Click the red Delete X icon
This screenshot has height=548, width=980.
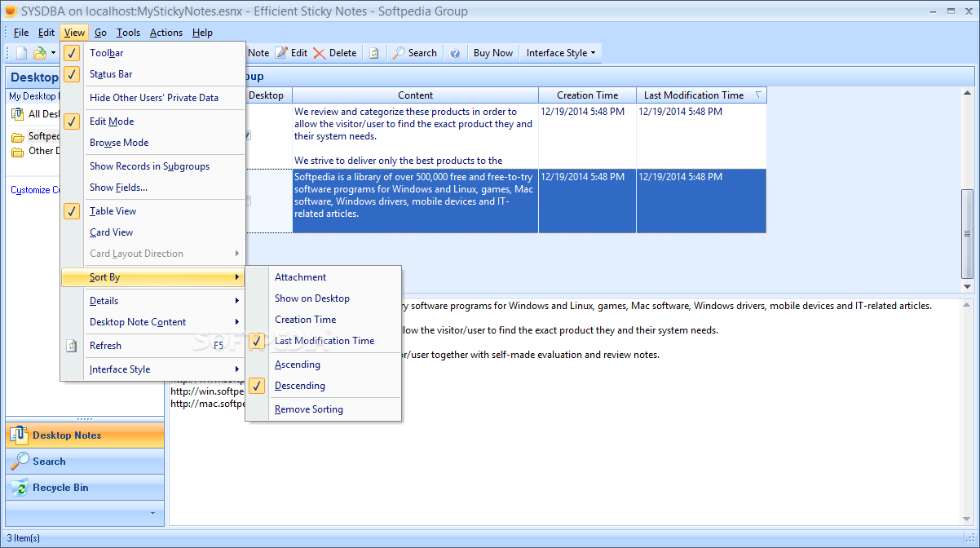click(319, 53)
